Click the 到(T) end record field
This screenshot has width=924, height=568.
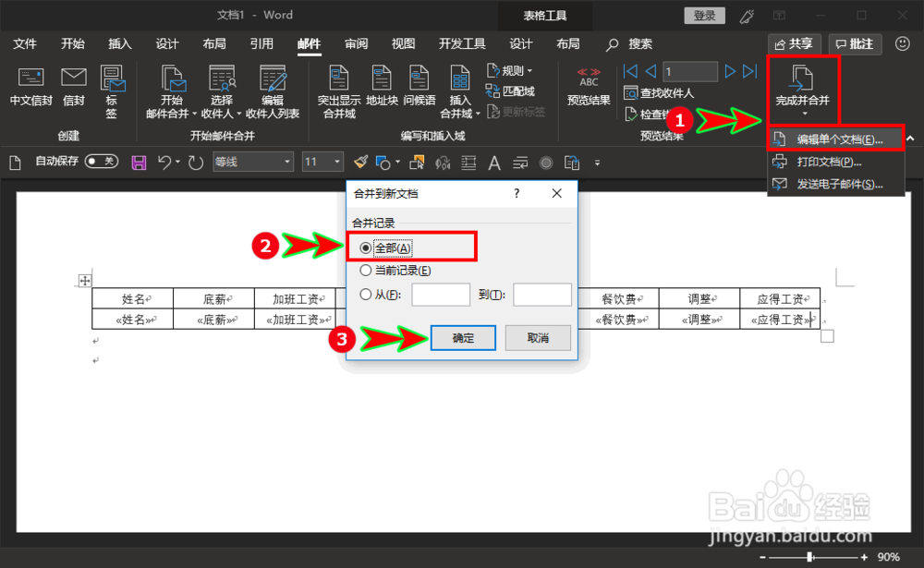[x=542, y=295]
